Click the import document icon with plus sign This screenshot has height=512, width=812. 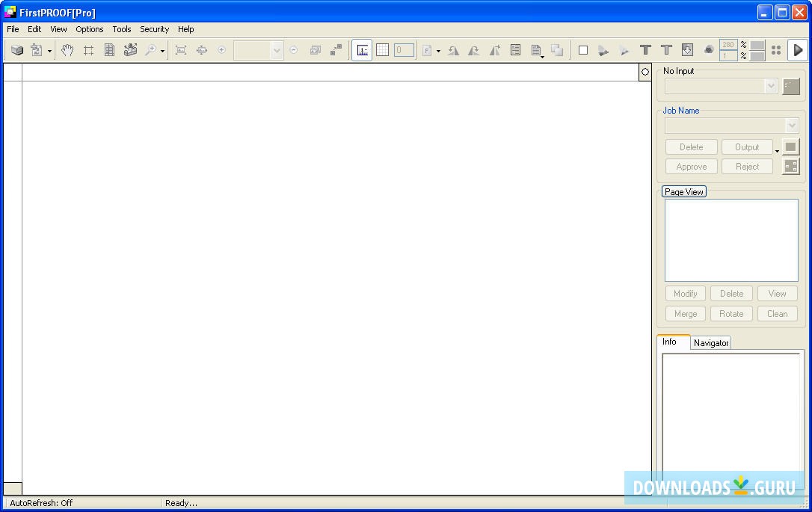pyautogui.click(x=37, y=50)
